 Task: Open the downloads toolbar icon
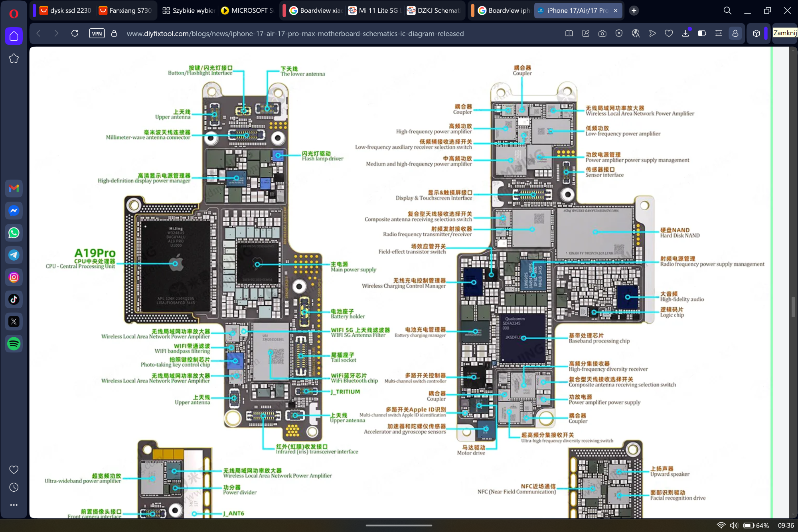click(685, 34)
